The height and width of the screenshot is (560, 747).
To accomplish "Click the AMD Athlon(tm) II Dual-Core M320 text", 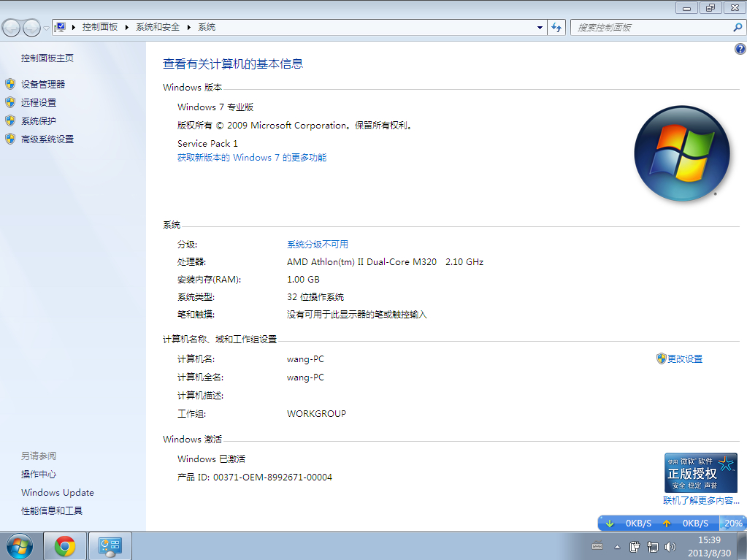I will click(x=361, y=262).
